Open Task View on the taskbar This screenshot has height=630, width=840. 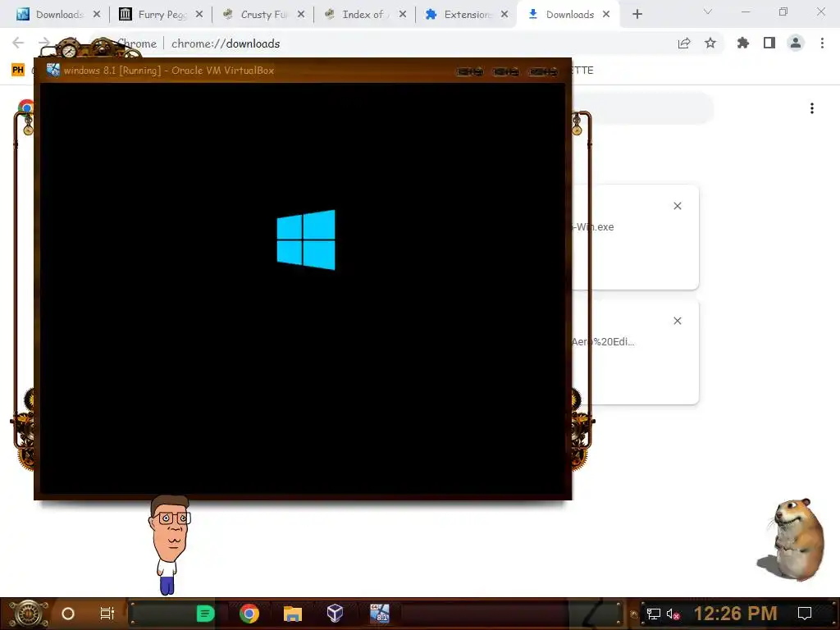[107, 614]
